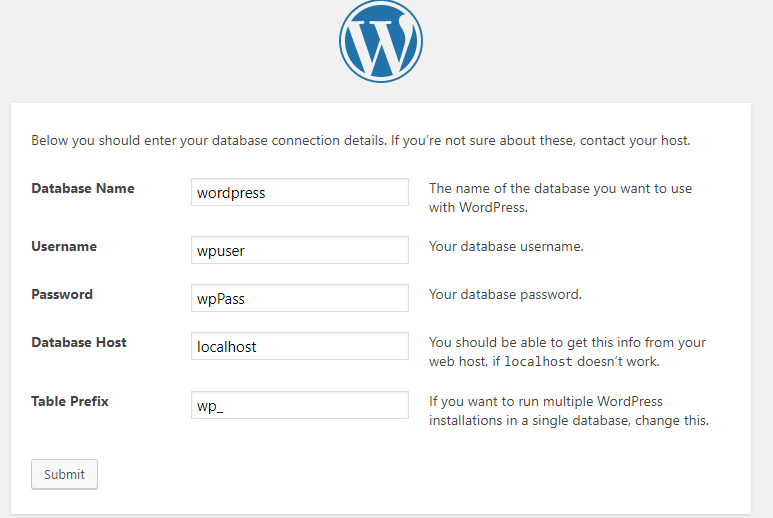Click the Database Name label
The width and height of the screenshot is (773, 518).
click(x=83, y=188)
